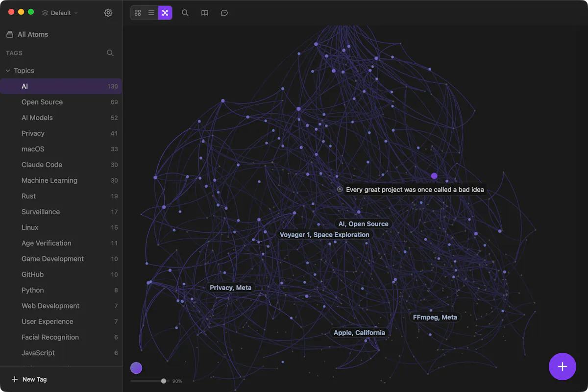Click the "Privacy, Meta" cluster label
Screen dimensions: 588x392
[x=230, y=288]
